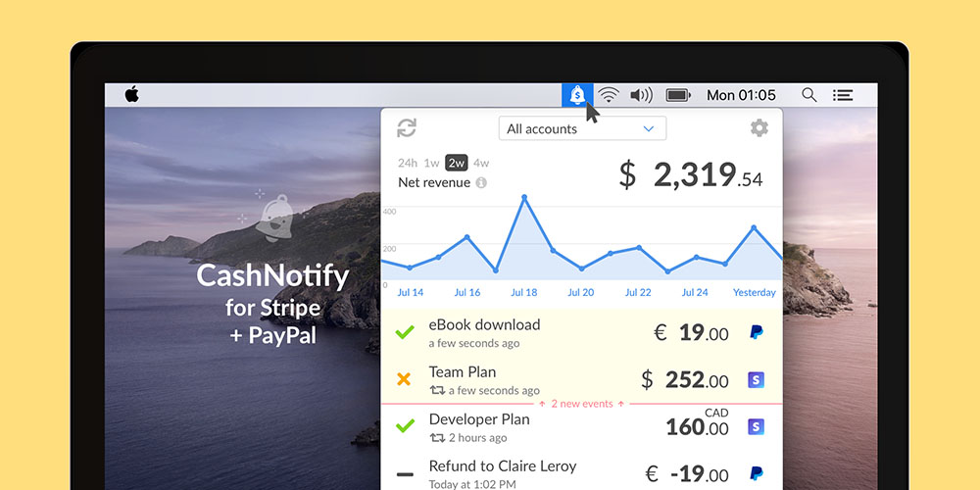This screenshot has width=980, height=490.
Task: Open Spotlight search magnifier
Action: pyautogui.click(x=809, y=95)
